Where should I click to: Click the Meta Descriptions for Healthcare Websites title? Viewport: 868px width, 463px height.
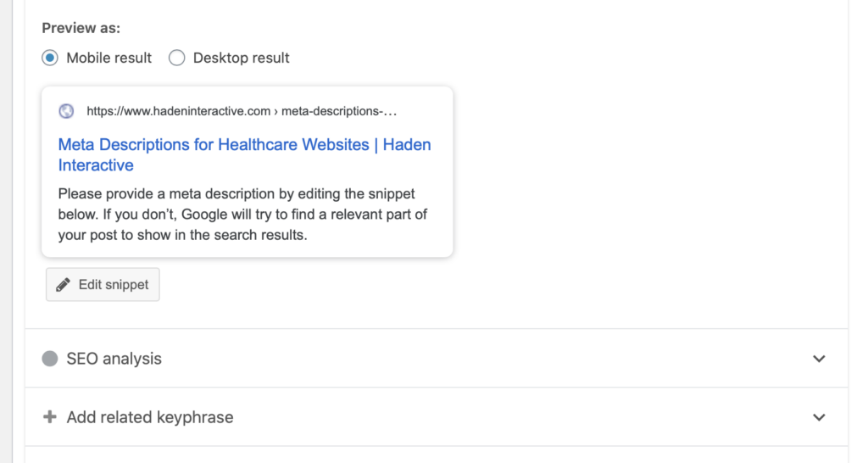coord(214,144)
